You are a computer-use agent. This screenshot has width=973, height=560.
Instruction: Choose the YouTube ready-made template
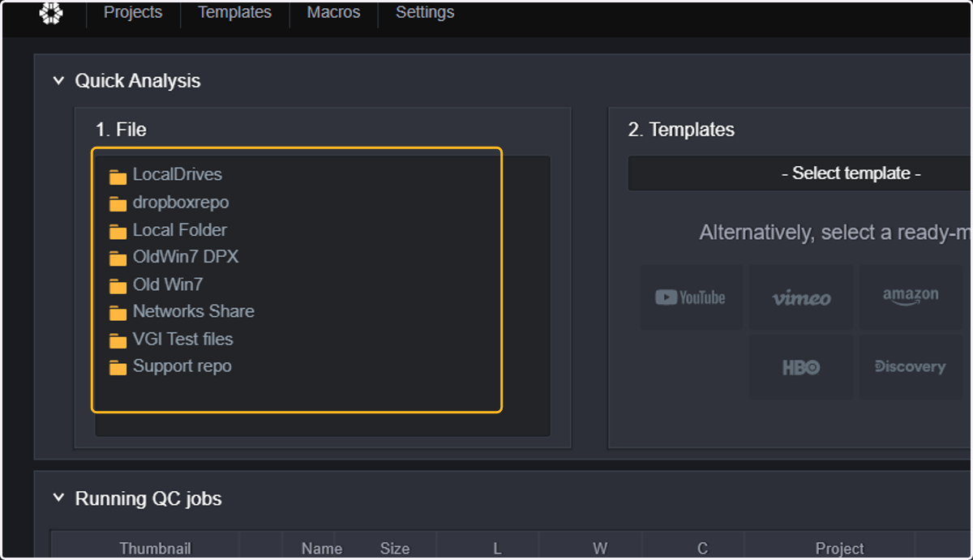click(691, 297)
